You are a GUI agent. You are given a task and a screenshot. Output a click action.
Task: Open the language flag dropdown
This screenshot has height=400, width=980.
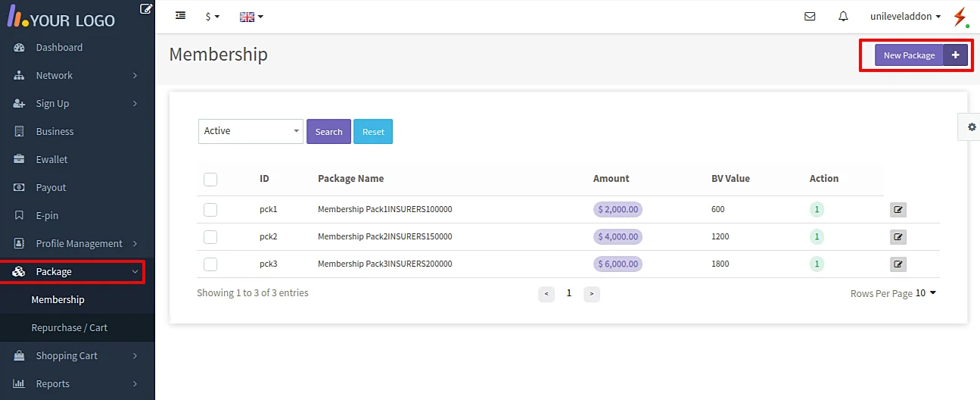pyautogui.click(x=252, y=16)
